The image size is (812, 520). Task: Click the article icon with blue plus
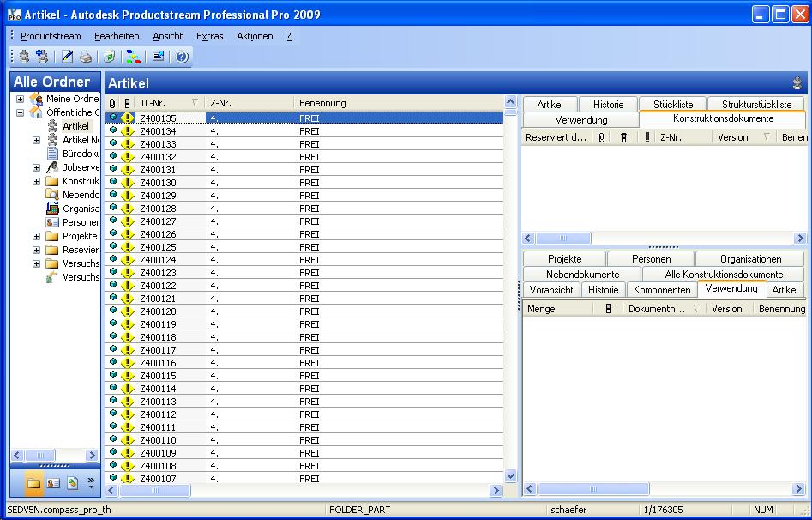point(42,56)
